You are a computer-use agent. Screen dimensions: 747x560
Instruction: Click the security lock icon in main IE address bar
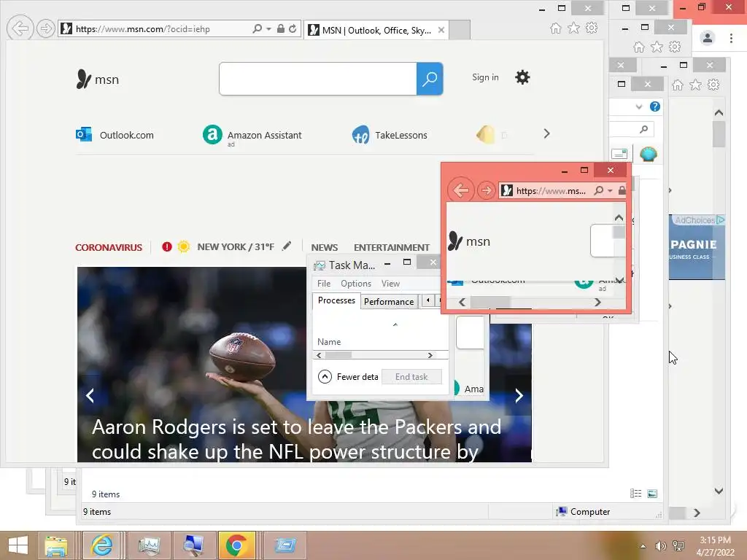(281, 28)
